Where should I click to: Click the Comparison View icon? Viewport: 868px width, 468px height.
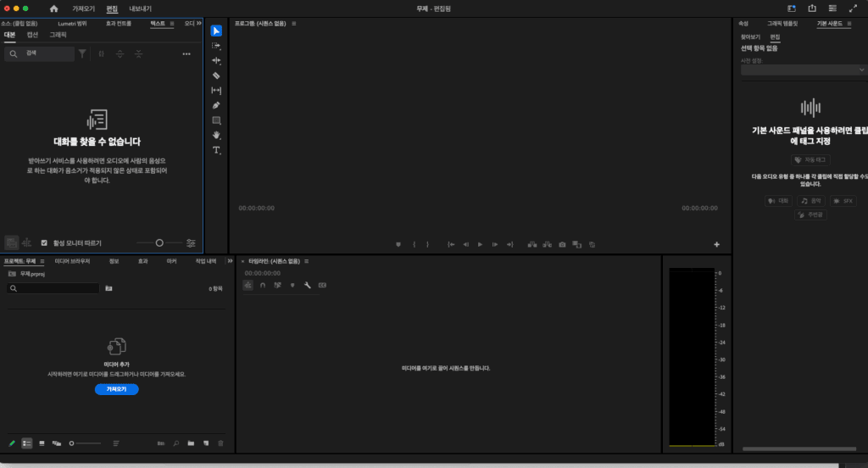click(576, 244)
